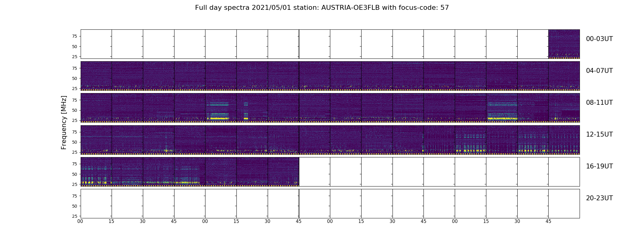The image size is (644, 245).
Task: Select the 25 tick label of the 12-15UT row
Action: click(75, 152)
